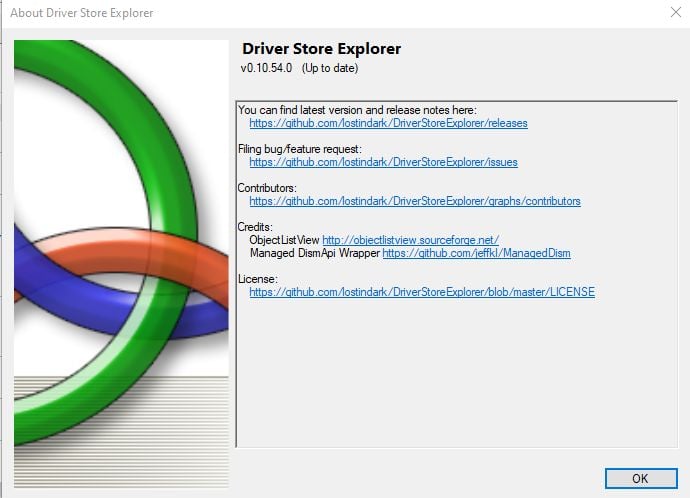The height and width of the screenshot is (498, 690).
Task: Click the version text v0.10.54.0
Action: tap(266, 68)
